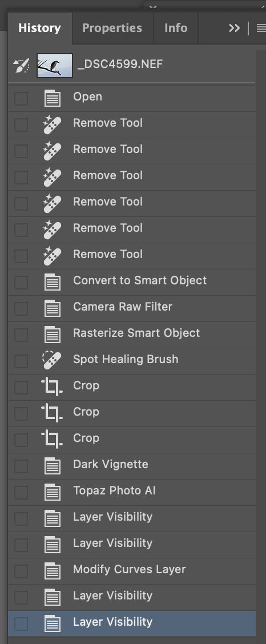Set history brush source to Camera Raw Filter
Viewport: 266px width, 644px height.
pos(21,308)
